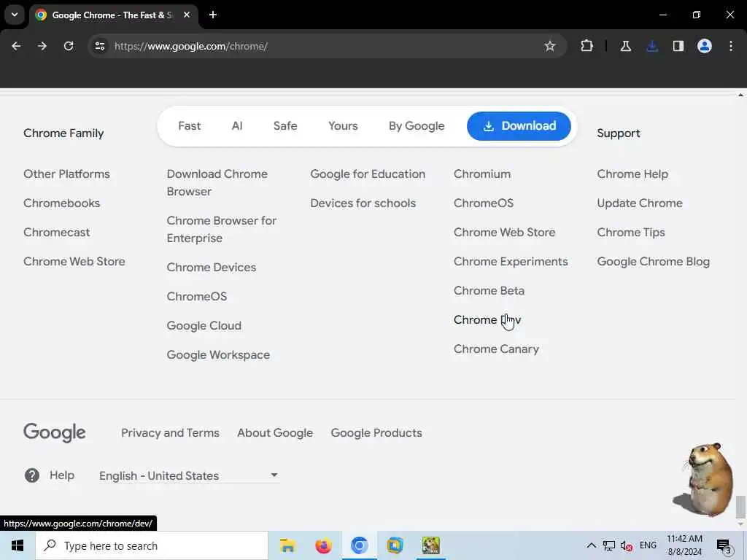Image resolution: width=747 pixels, height=560 pixels.
Task: Open Google for Education link
Action: 368,174
